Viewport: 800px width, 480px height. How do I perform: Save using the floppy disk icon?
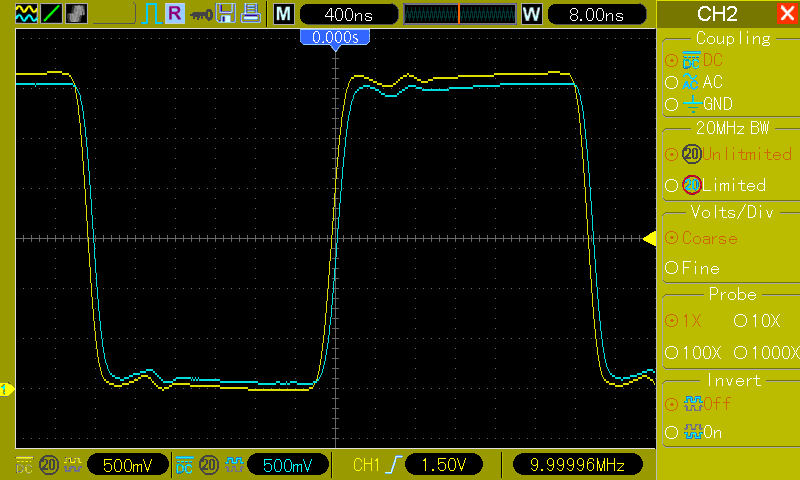pyautogui.click(x=226, y=13)
